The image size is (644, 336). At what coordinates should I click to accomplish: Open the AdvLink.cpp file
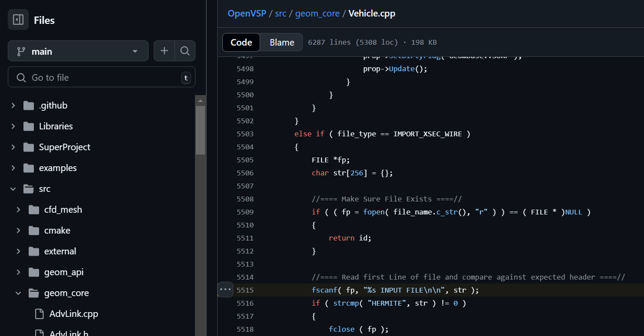74,314
